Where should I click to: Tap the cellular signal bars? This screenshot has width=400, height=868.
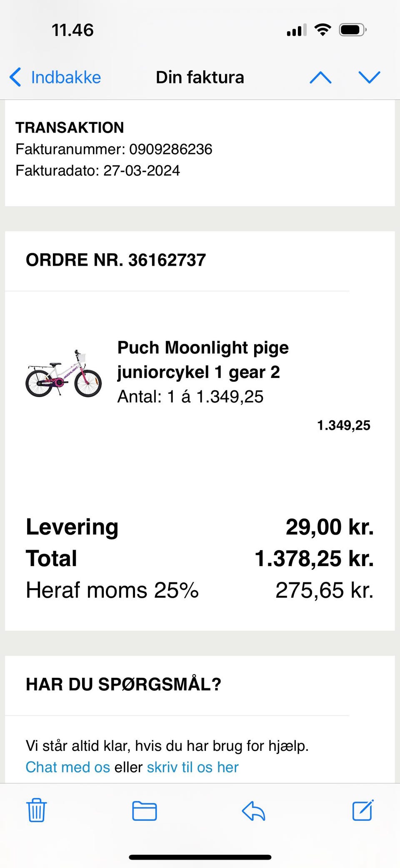[x=296, y=30]
